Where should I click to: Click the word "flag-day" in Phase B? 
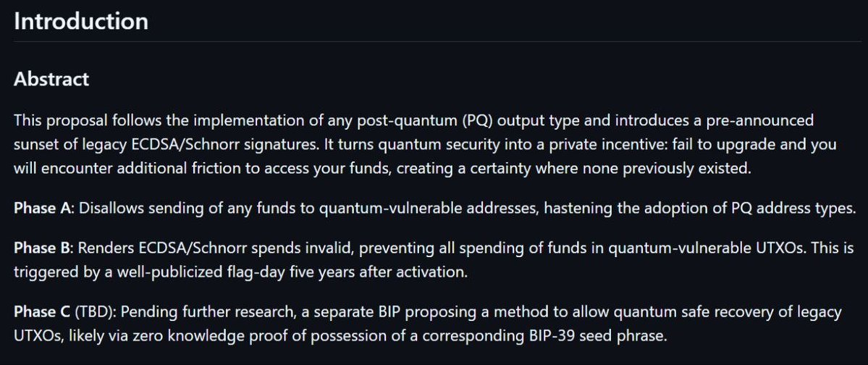256,272
